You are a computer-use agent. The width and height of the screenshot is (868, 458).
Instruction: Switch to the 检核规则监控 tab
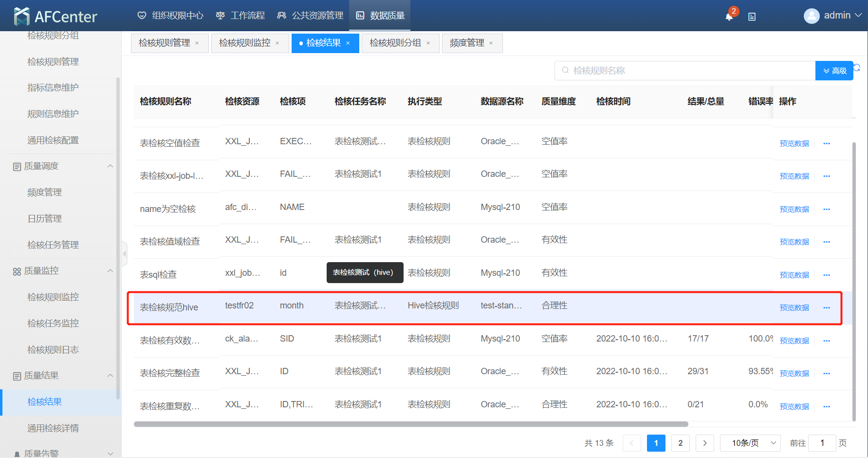coord(245,43)
